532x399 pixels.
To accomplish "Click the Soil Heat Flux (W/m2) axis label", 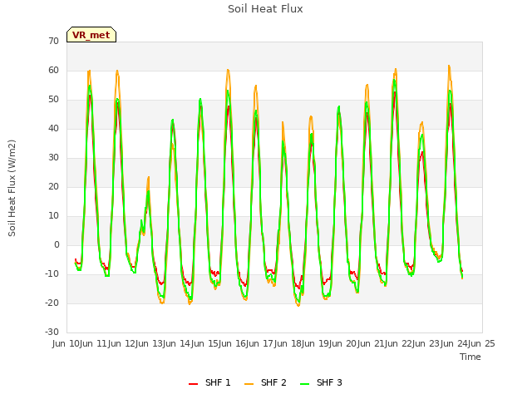I will 12,188.
